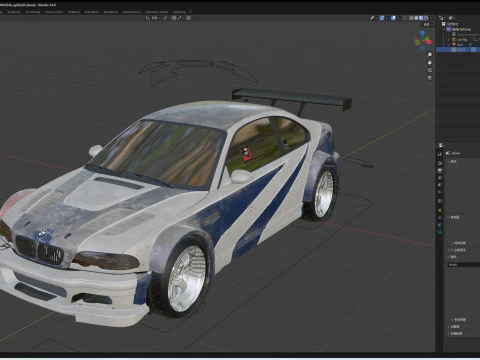Image resolution: width=480 pixels, height=360 pixels.
Task: Open the Collection properties tab
Action: coord(440,201)
